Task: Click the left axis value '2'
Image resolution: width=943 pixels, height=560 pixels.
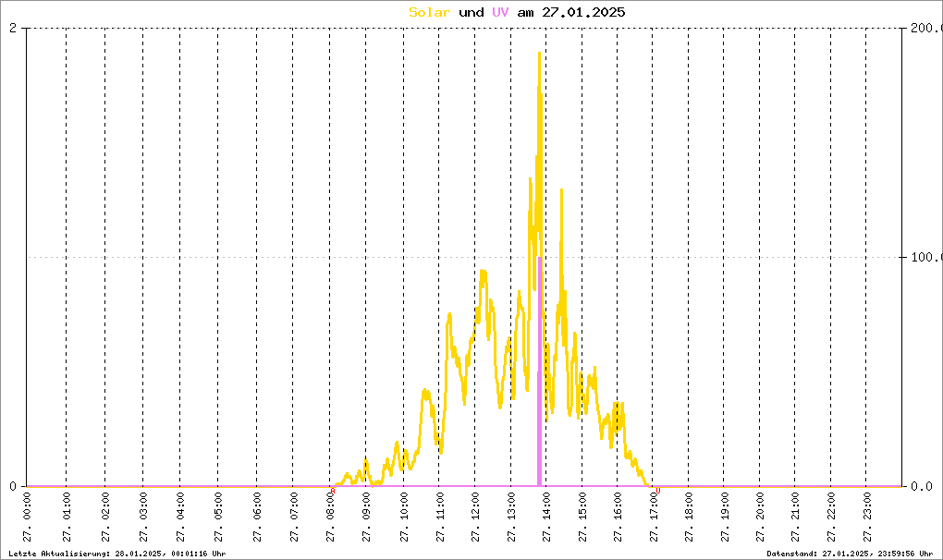Action: pyautogui.click(x=13, y=29)
